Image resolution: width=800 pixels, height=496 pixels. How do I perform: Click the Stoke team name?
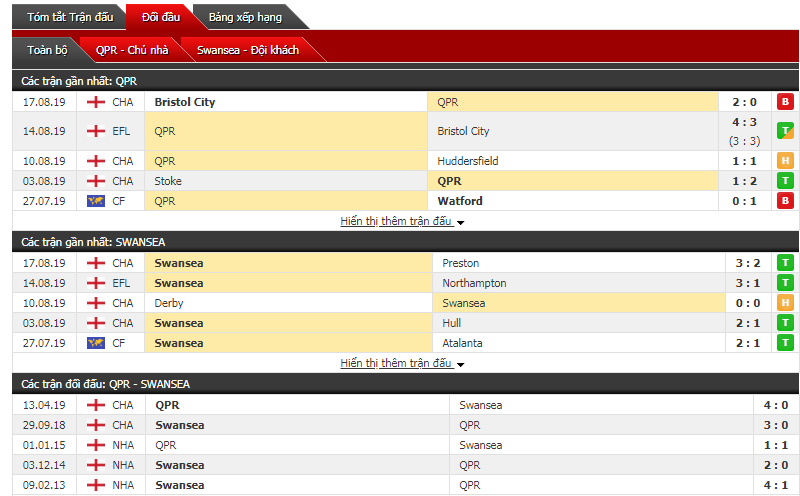tap(168, 181)
